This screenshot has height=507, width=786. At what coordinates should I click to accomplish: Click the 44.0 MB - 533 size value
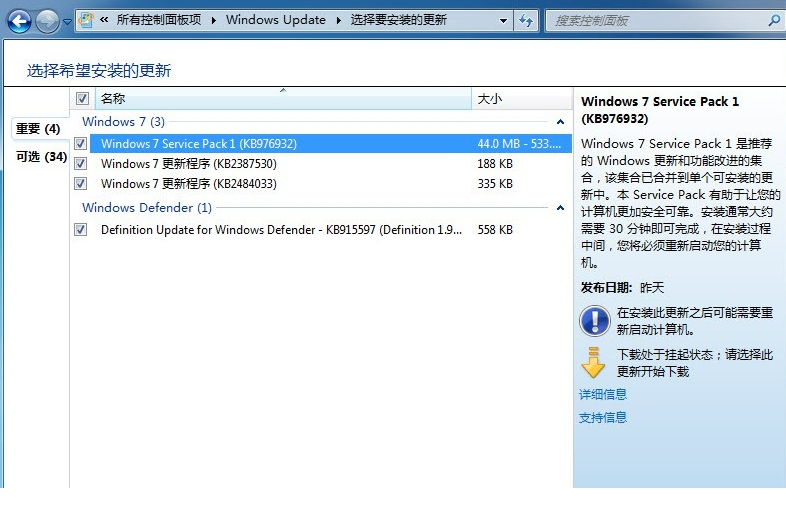519,143
